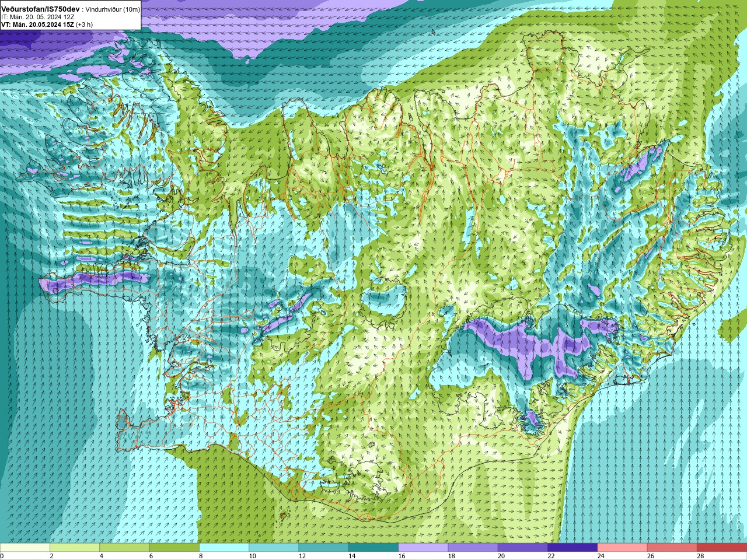Viewport: 747px width, 560px height.
Task: Select the 8–10 light cyan legend swatch
Action: tap(224, 548)
